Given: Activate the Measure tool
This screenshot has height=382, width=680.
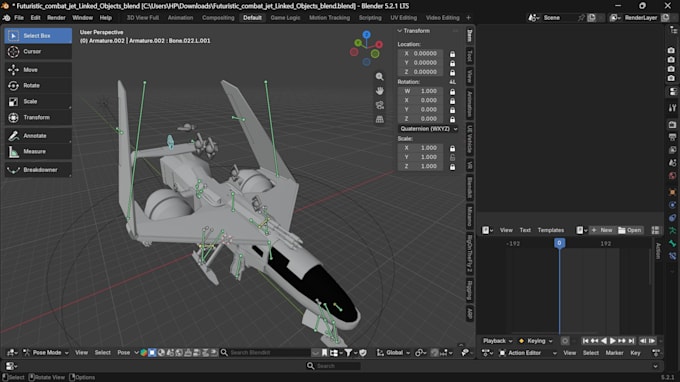Looking at the screenshot, I should pos(38,152).
